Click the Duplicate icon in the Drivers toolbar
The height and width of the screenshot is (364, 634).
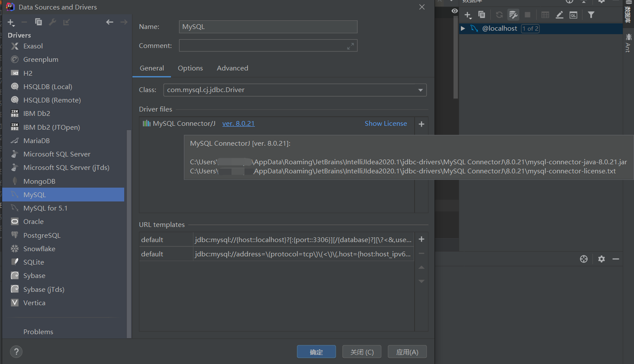(39, 22)
